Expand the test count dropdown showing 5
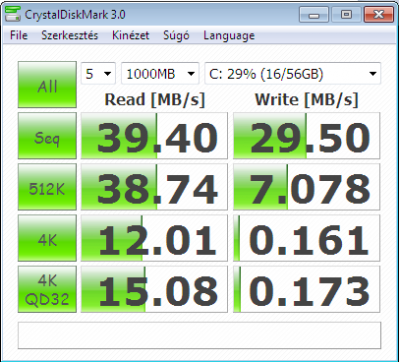Image resolution: width=400 pixels, height=362 pixels. coord(98,73)
